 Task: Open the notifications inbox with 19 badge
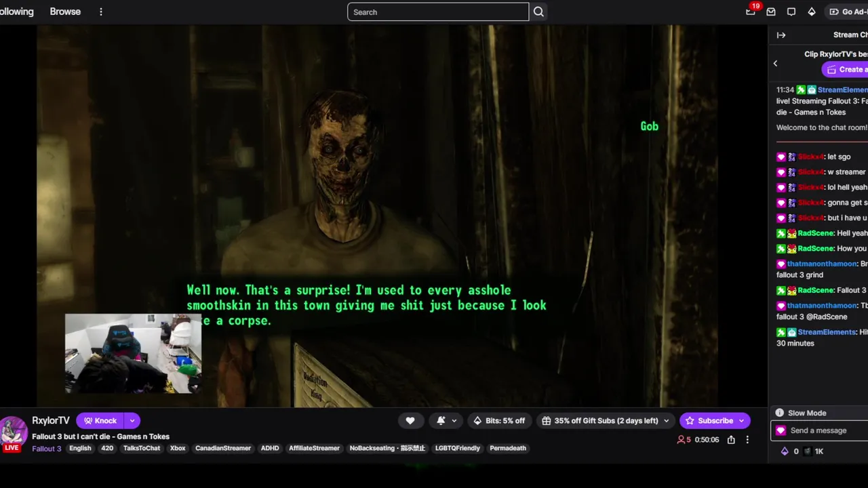pyautogui.click(x=751, y=12)
